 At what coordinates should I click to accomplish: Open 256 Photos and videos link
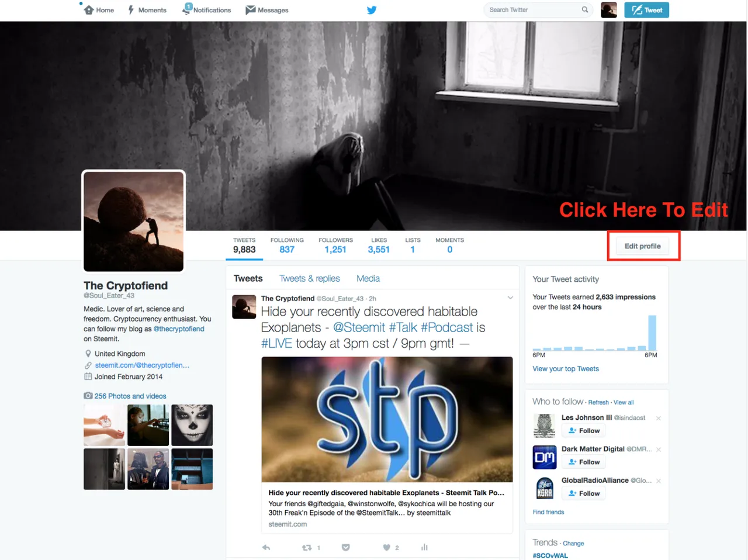(130, 396)
